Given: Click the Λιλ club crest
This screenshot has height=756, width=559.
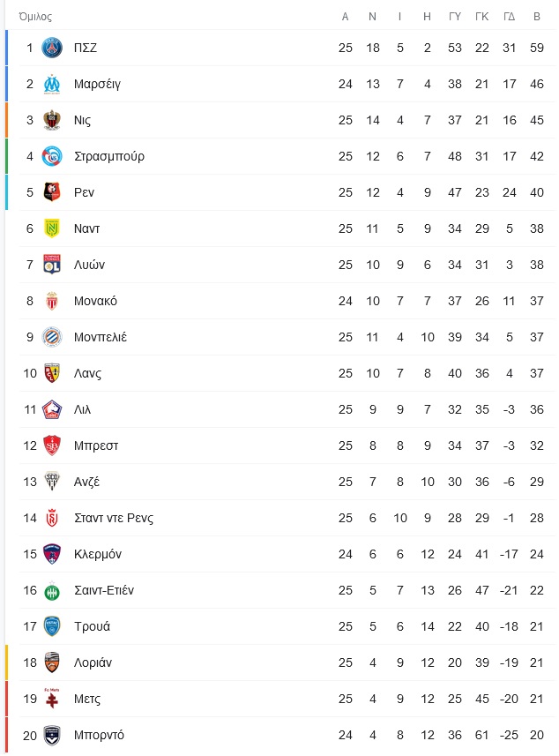Looking at the screenshot, I should 51,409.
